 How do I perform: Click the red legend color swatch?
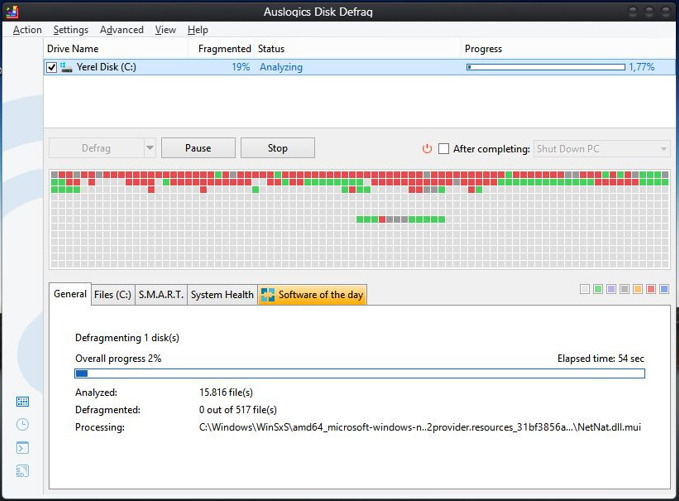click(x=651, y=290)
